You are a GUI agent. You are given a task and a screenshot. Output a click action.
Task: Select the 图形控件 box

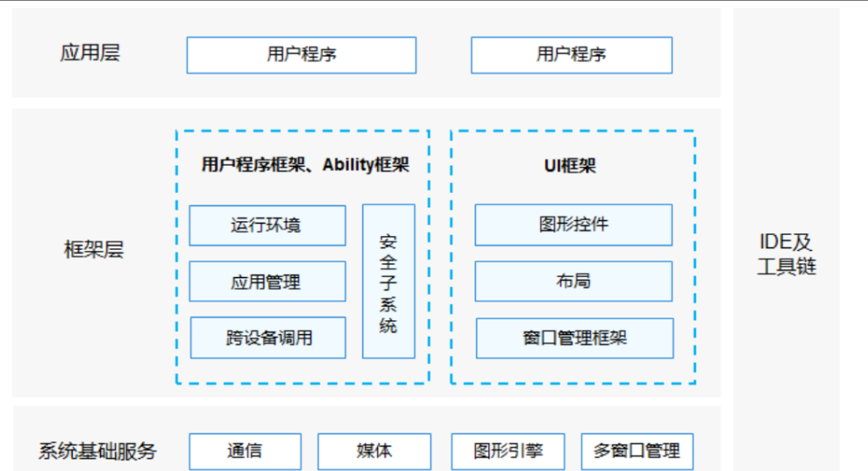coord(573,225)
